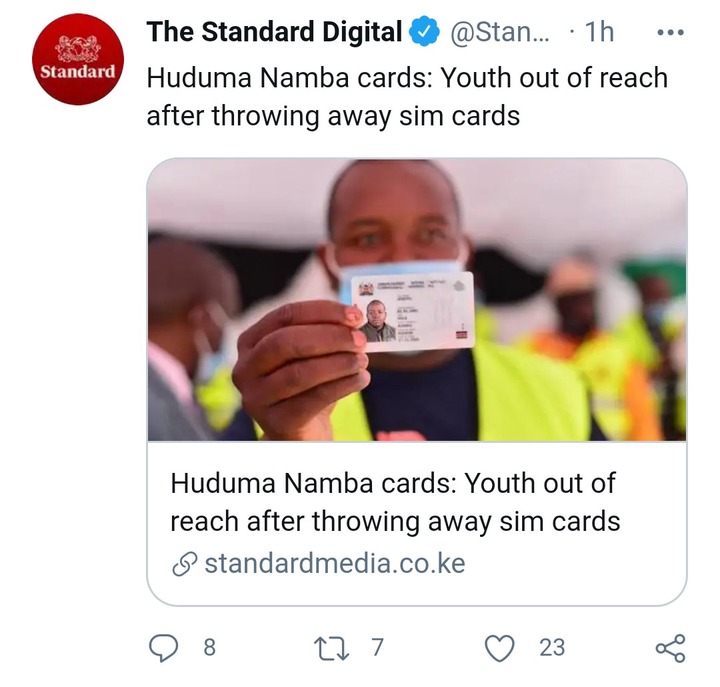Click the Standard logo crest
Screen dimensions: 720x687
click(78, 49)
